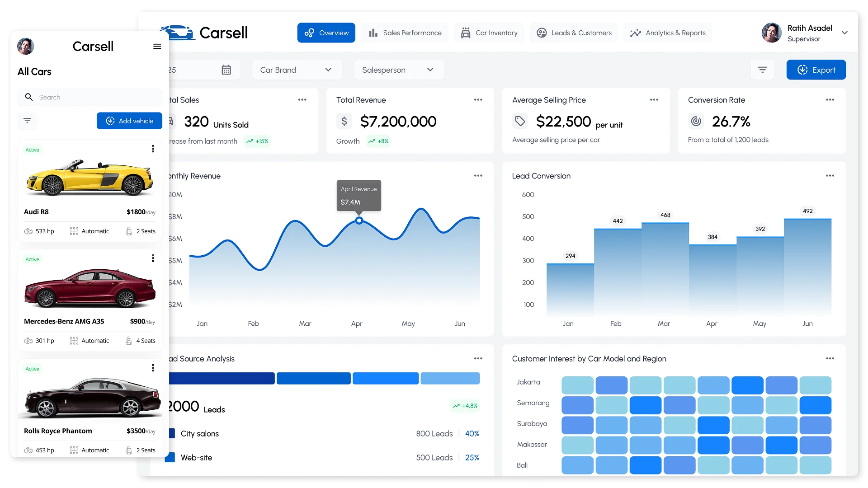
Task: Open Lead Conversion chart more options
Action: 830,176
